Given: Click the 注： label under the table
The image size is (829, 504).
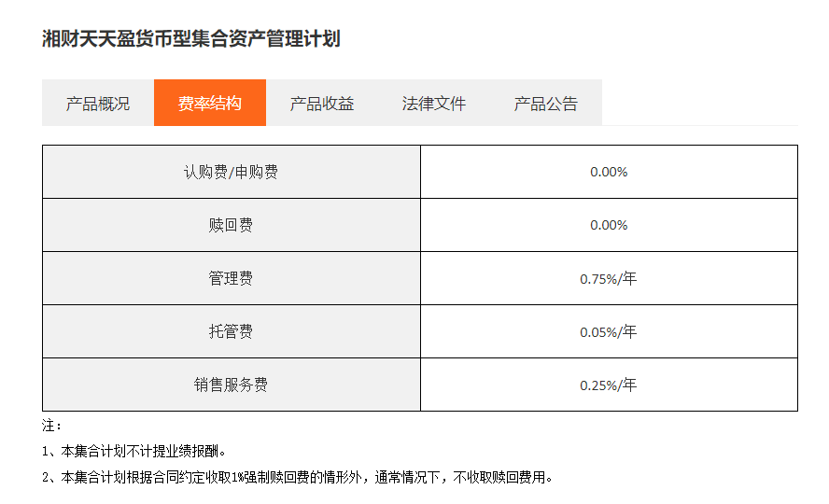Looking at the screenshot, I should click(x=51, y=426).
